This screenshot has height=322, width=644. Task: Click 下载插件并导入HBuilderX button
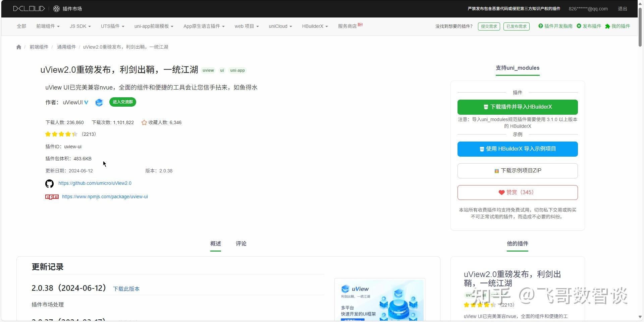517,107
